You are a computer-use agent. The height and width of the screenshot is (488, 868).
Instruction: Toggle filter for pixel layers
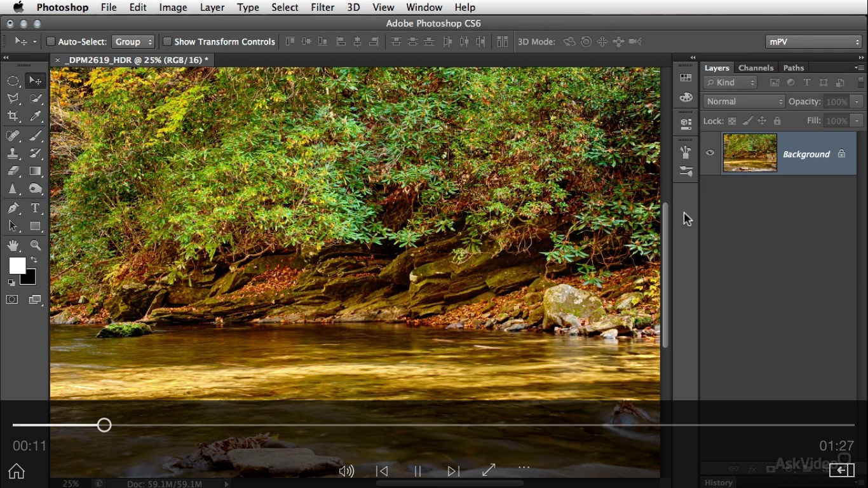click(775, 83)
